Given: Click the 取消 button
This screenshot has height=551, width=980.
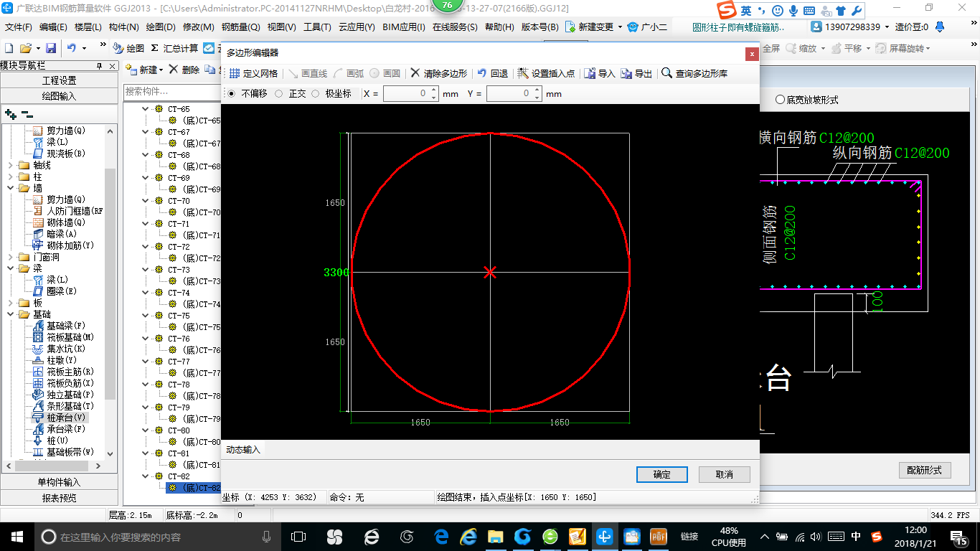Looking at the screenshot, I should point(725,474).
